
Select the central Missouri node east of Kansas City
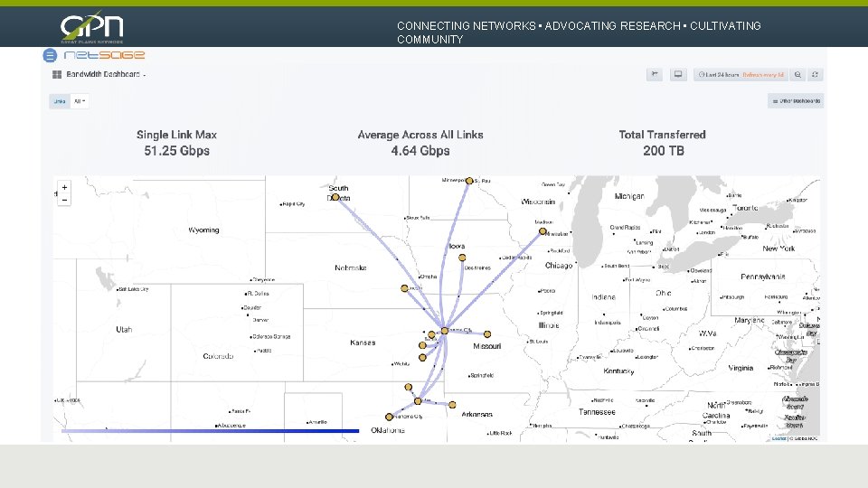pos(487,334)
